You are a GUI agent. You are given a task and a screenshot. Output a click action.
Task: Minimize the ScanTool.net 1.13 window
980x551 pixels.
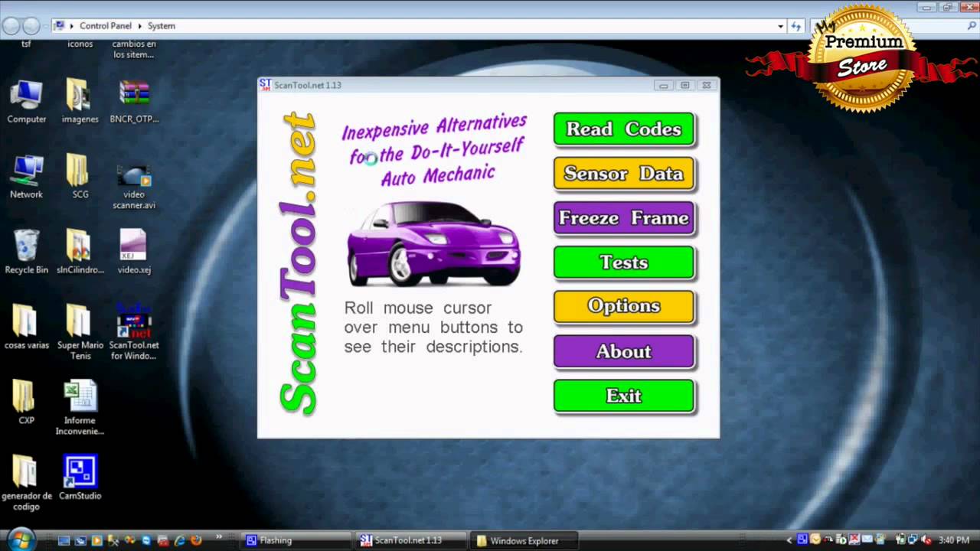664,85
